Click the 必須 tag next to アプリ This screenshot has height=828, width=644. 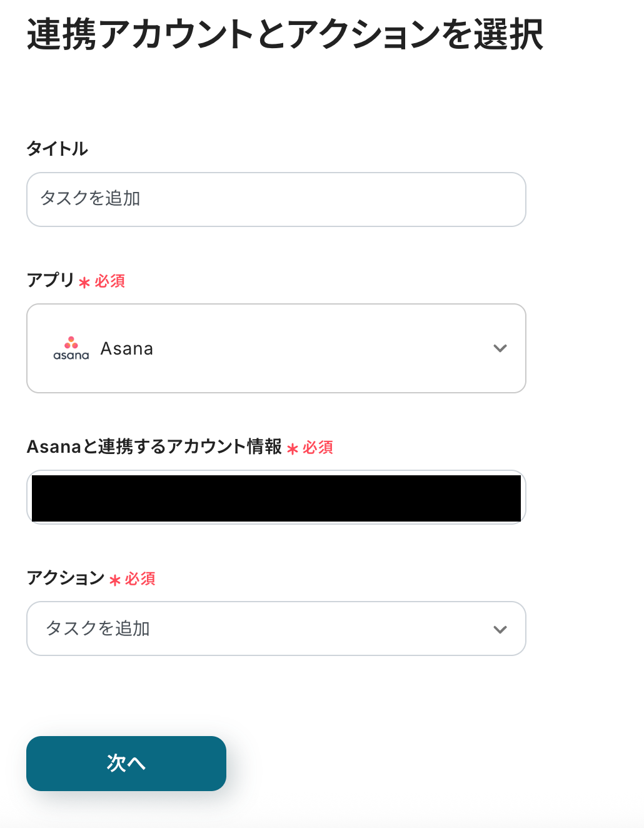pyautogui.click(x=110, y=281)
